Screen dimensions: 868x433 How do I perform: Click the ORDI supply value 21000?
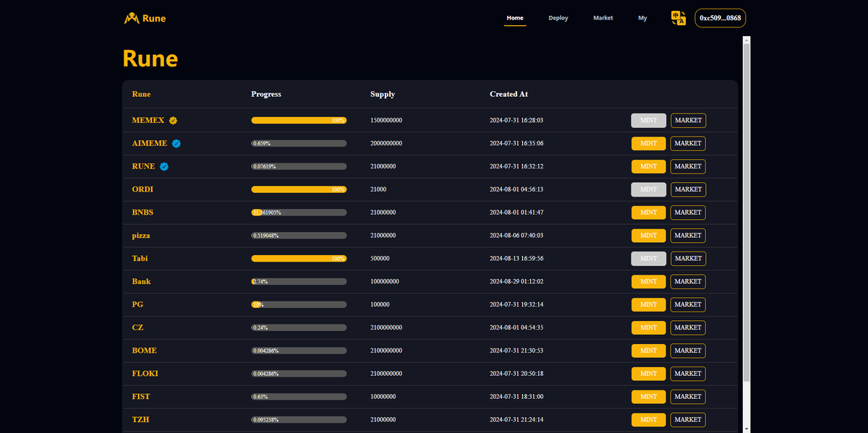[378, 189]
